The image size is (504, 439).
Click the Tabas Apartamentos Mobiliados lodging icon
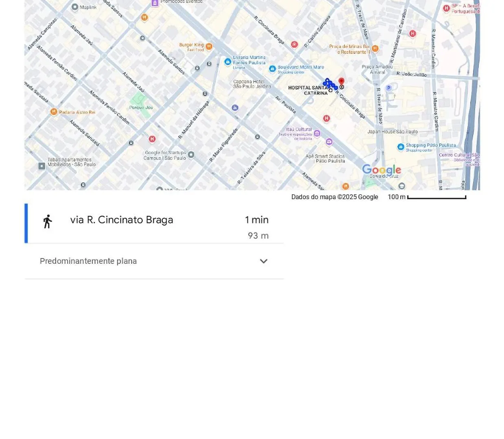click(42, 166)
